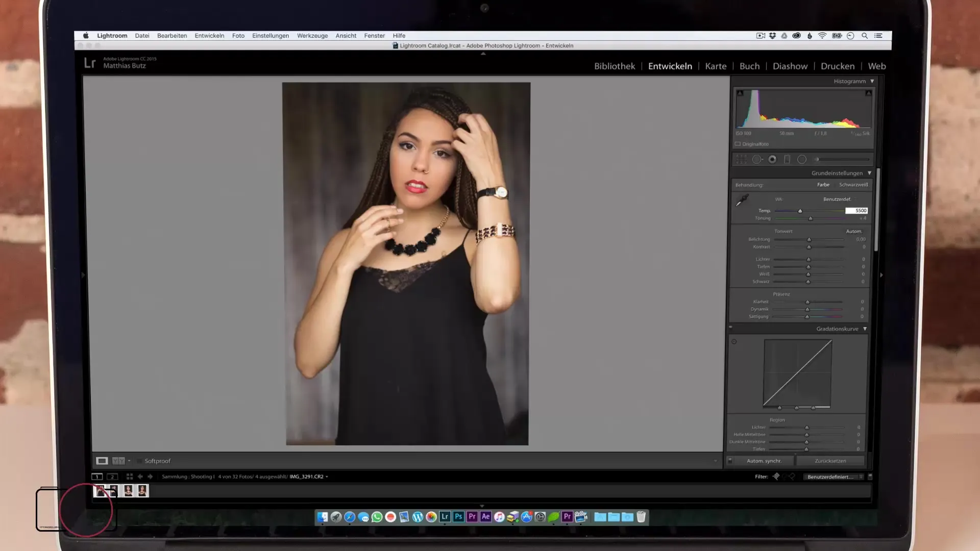
Task: Select the third filmstrip thumbnail
Action: tap(128, 491)
